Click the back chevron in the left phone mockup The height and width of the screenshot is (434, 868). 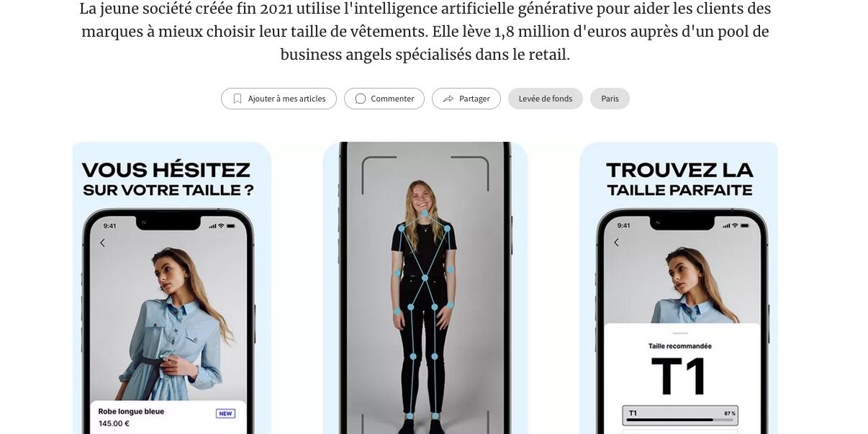tap(102, 243)
